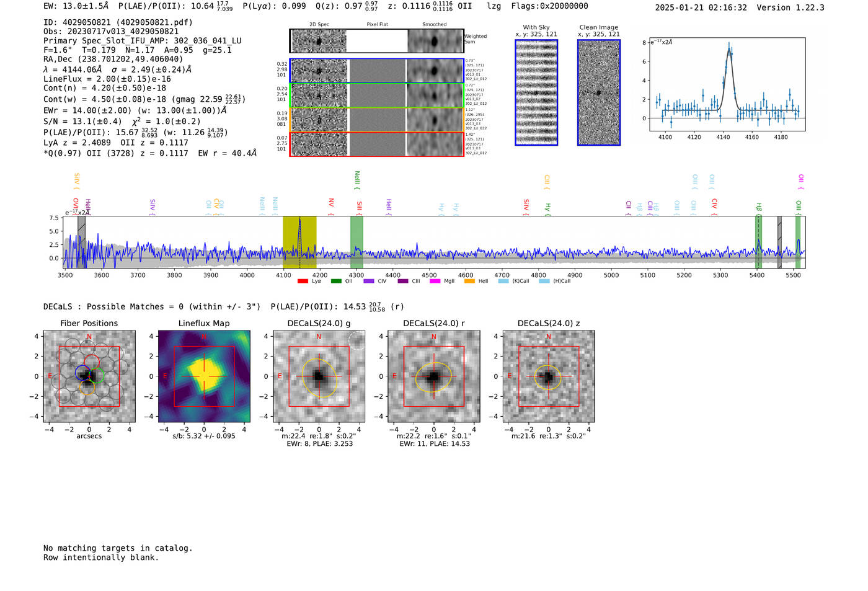
Task: Select the magenta MgII legend swatch
Action: tap(435, 282)
